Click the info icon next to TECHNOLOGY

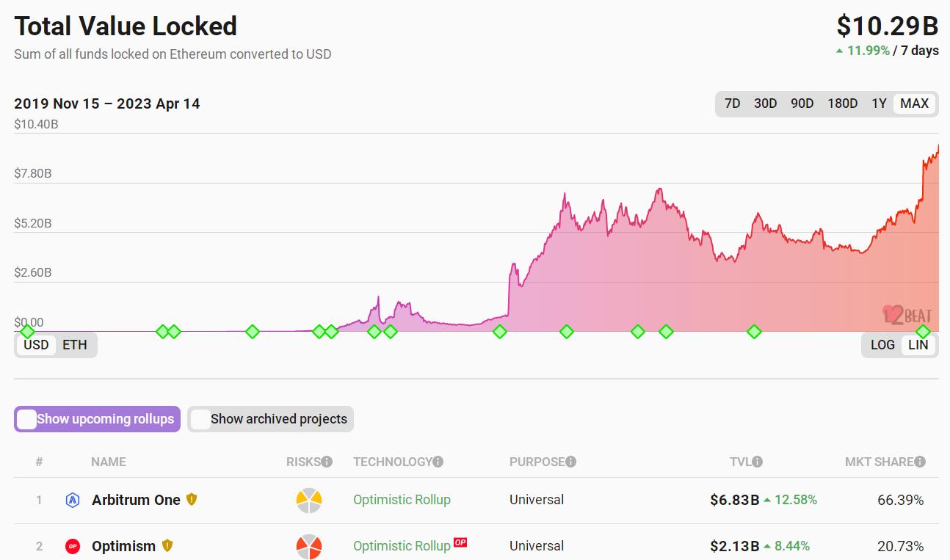pyautogui.click(x=438, y=462)
